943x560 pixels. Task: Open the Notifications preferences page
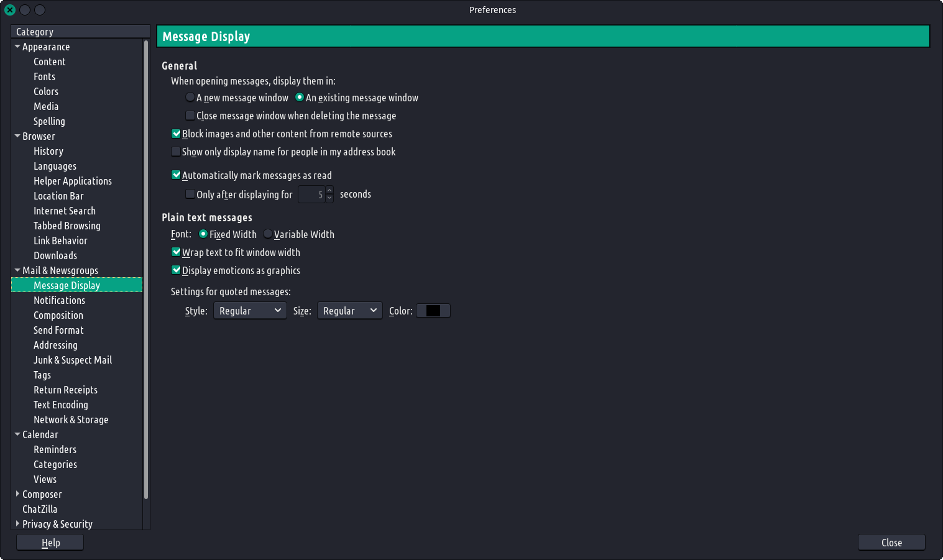click(x=59, y=300)
